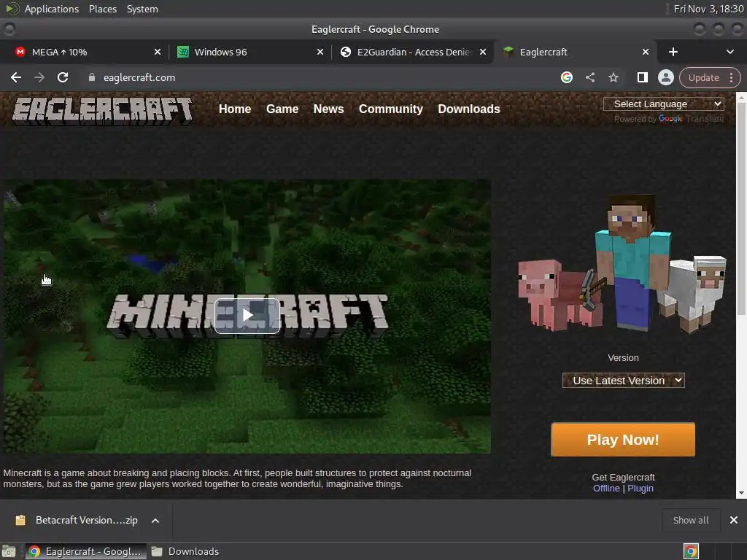Screen dimensions: 747x560
Task: Select Eaglercraft Chrome window in taskbar
Action: tap(85, 551)
